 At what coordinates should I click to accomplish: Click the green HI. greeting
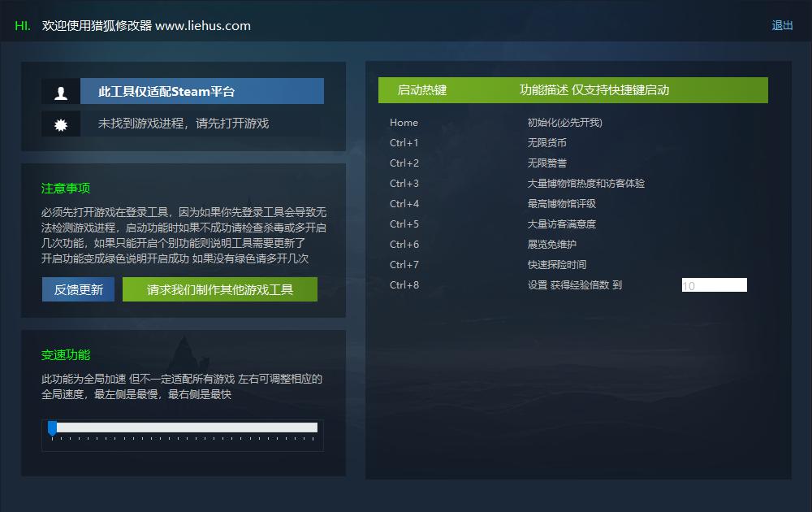pyautogui.click(x=22, y=26)
